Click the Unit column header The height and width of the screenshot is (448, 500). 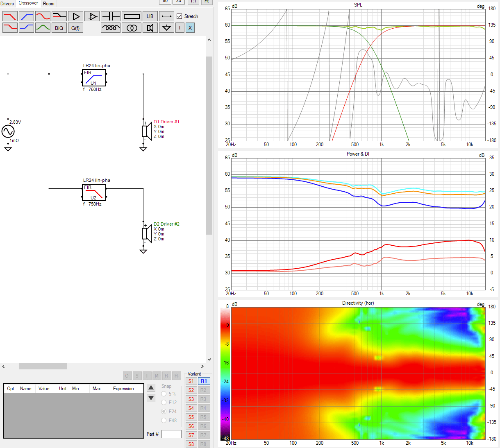(63, 389)
